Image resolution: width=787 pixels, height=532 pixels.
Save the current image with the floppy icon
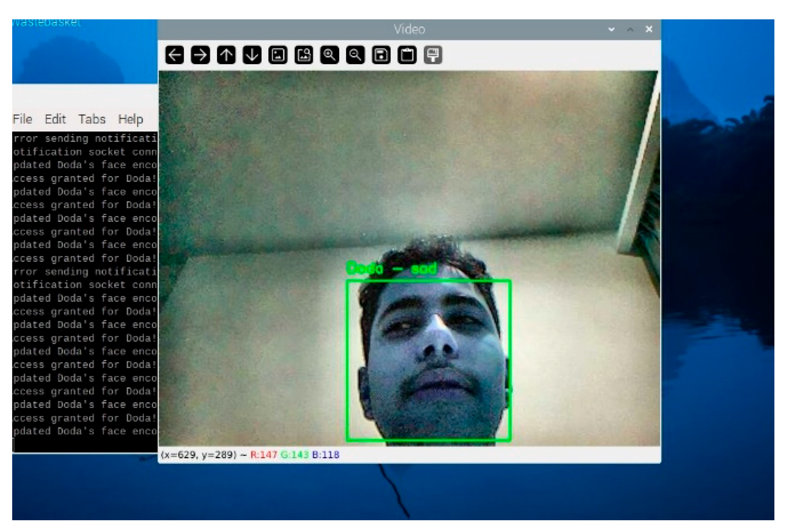click(381, 55)
